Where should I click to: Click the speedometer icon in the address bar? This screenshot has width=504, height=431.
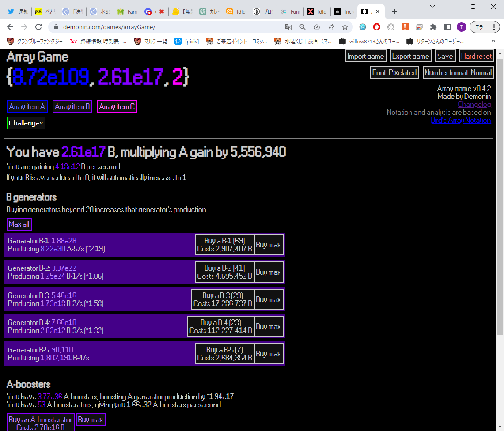(317, 27)
